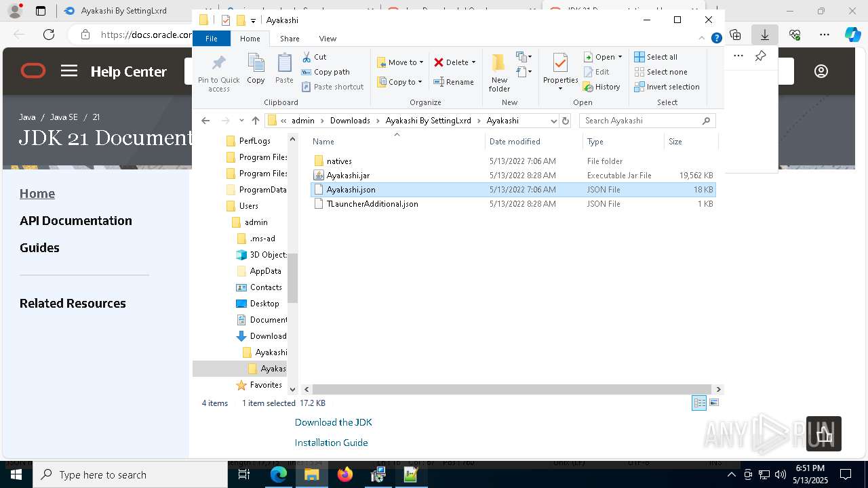868x488 pixels.
Task: Click the Windows Start button
Action: coord(16,475)
